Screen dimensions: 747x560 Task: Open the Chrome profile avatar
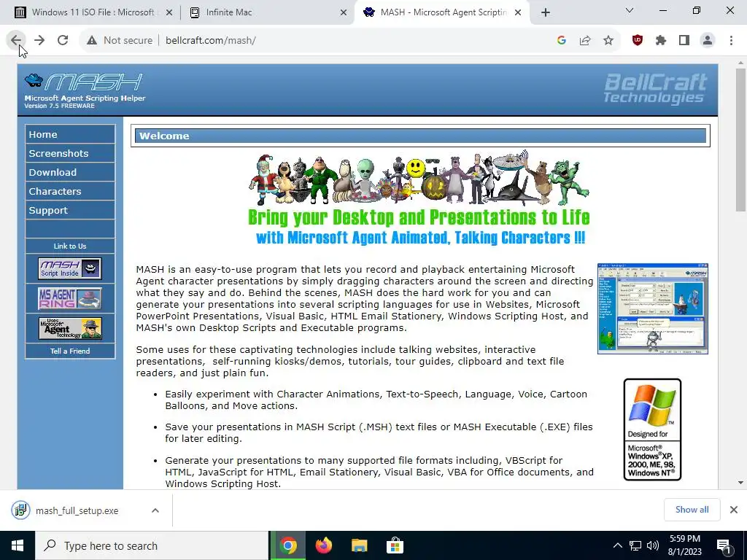pyautogui.click(x=708, y=41)
